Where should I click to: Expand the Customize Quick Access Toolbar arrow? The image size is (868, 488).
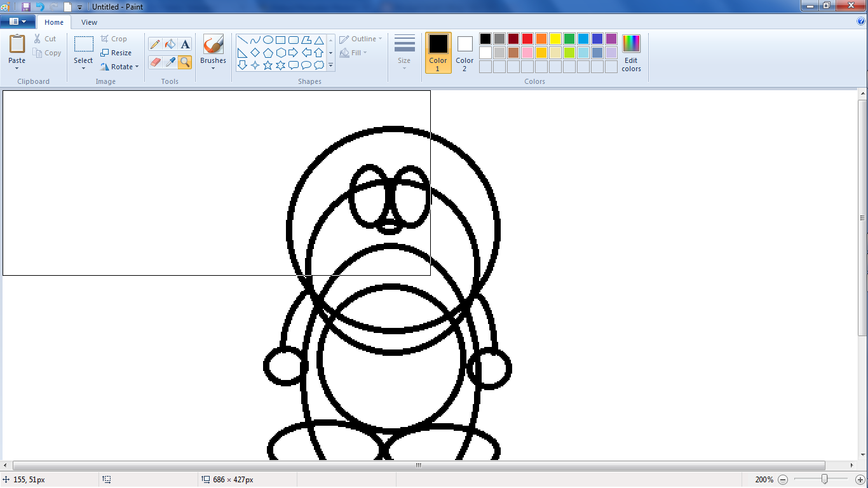(80, 7)
